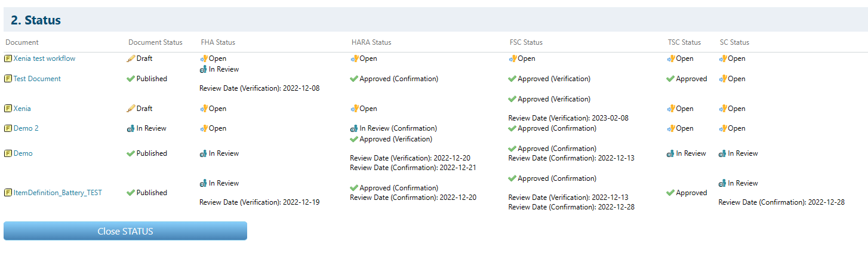868x256 pixels.
Task: Click the HARA Approved (Verification) checkmark for Demo
Action: [x=354, y=139]
